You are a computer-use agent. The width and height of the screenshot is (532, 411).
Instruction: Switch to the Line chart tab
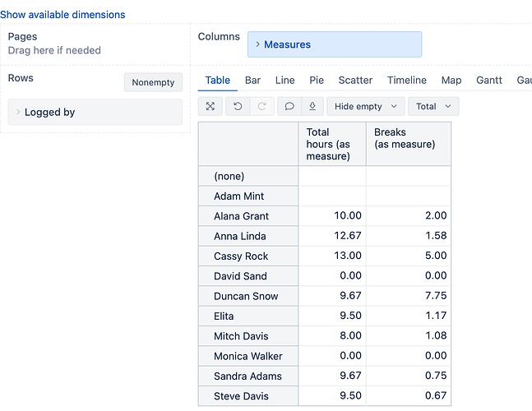285,81
